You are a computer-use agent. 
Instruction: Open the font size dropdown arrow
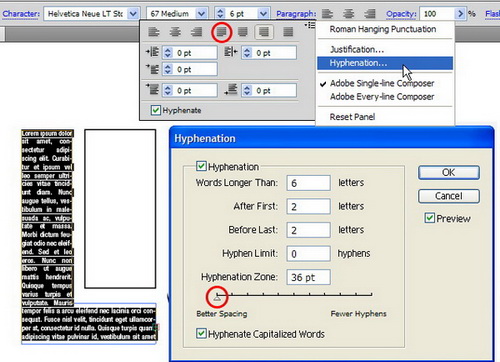click(x=263, y=14)
